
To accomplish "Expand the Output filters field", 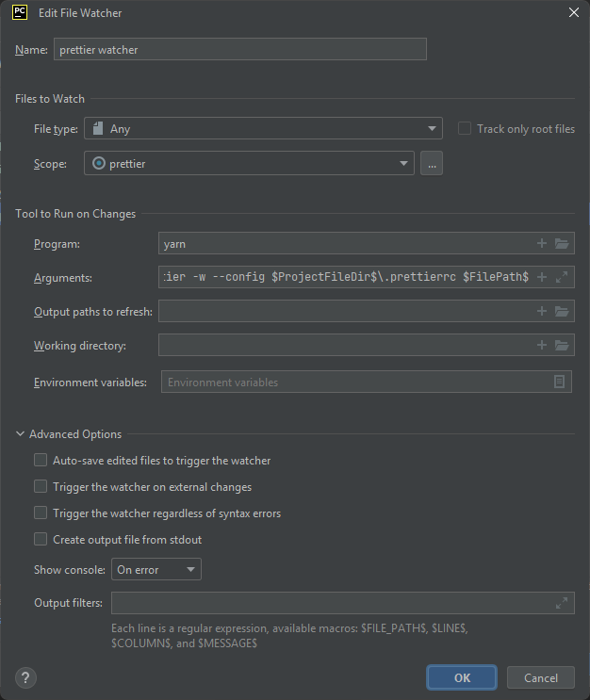I will [562, 603].
